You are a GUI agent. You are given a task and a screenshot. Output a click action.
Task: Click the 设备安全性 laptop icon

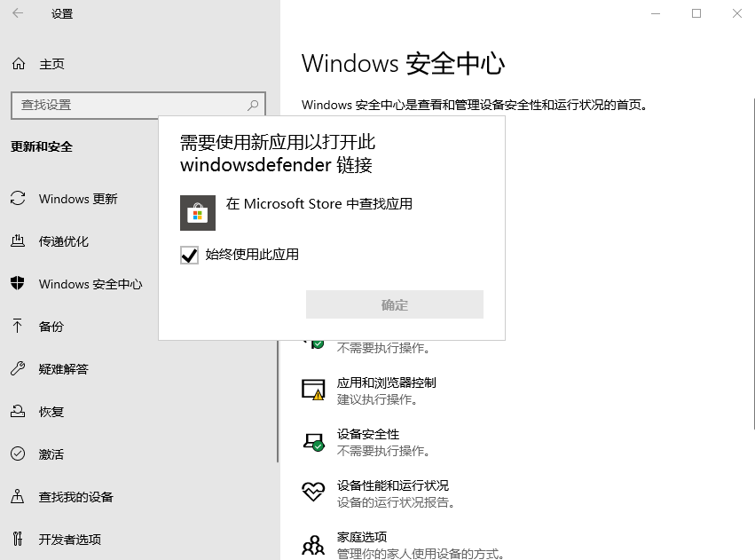(313, 442)
